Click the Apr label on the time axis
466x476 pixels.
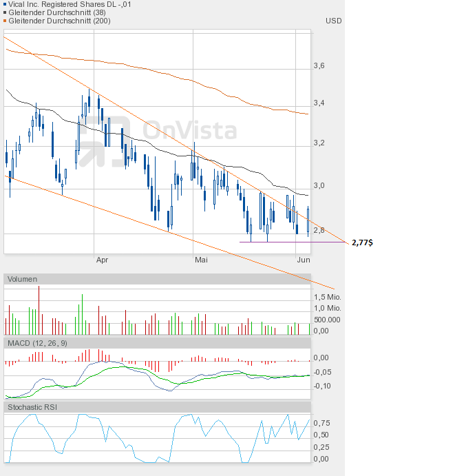pyautogui.click(x=102, y=260)
